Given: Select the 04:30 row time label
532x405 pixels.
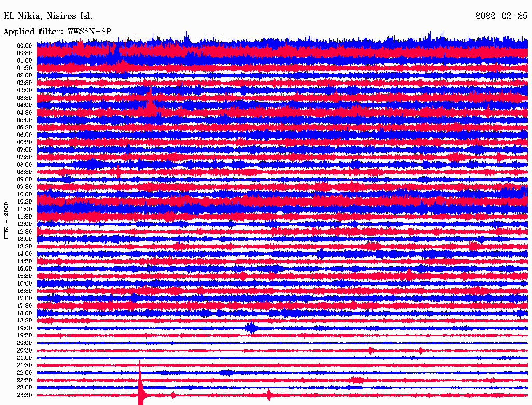Looking at the screenshot, I should pyautogui.click(x=24, y=113).
